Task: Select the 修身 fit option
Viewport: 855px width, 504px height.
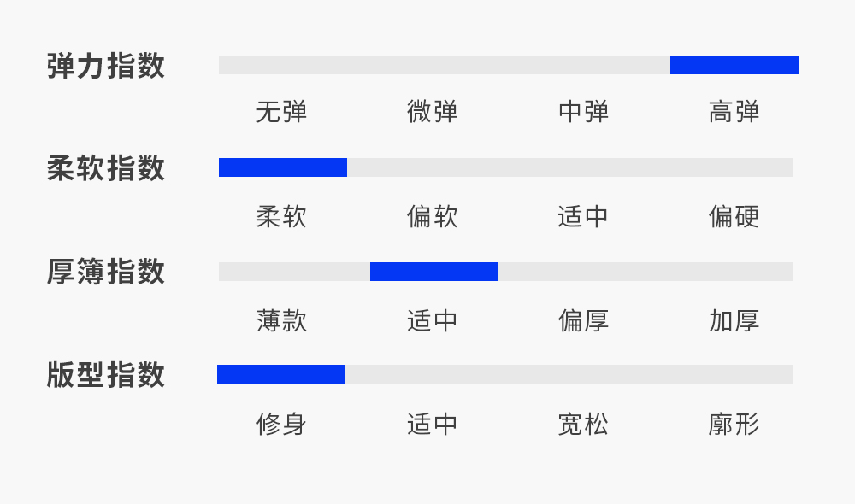Action: point(281,424)
